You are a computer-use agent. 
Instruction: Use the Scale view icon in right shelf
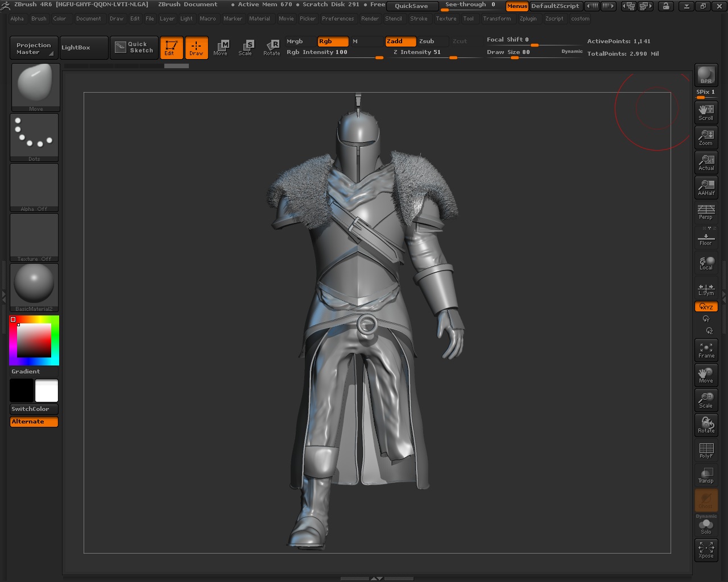[706, 400]
